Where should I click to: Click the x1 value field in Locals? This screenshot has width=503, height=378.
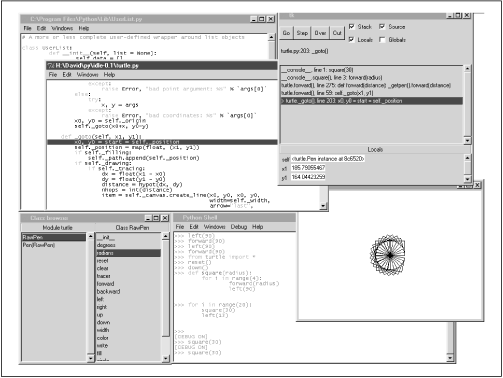click(308, 168)
